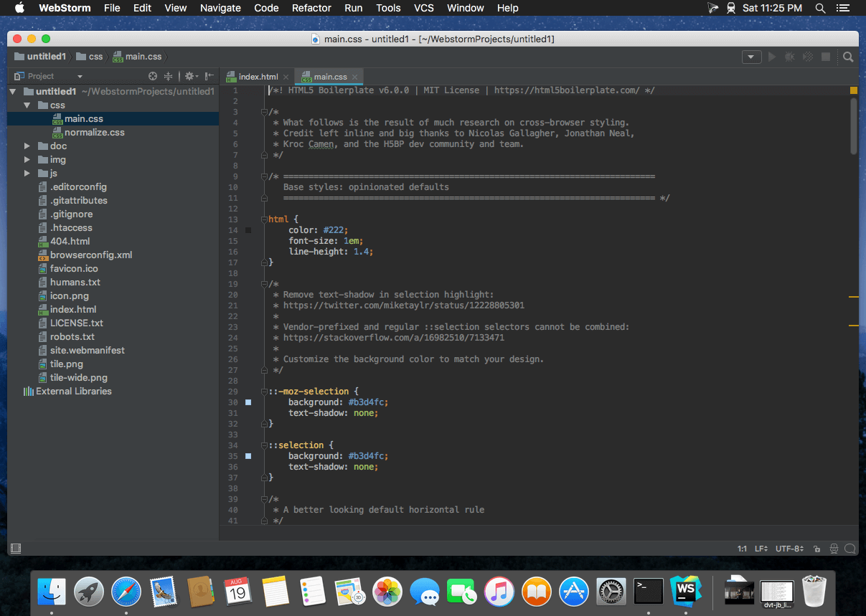Expand the js folder
This screenshot has width=866, height=616.
[27, 174]
